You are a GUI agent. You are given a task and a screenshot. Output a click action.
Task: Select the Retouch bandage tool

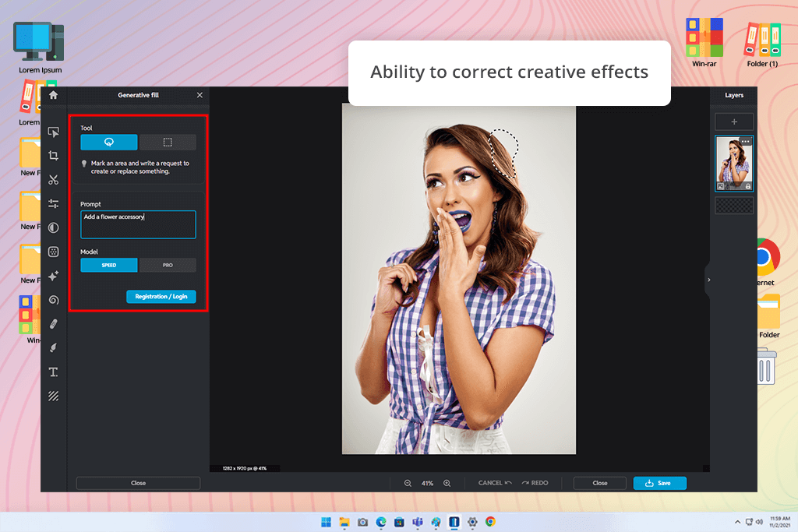click(54, 323)
